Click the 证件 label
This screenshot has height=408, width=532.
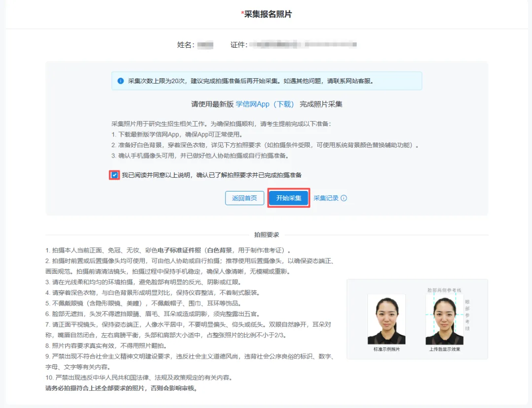pos(239,45)
